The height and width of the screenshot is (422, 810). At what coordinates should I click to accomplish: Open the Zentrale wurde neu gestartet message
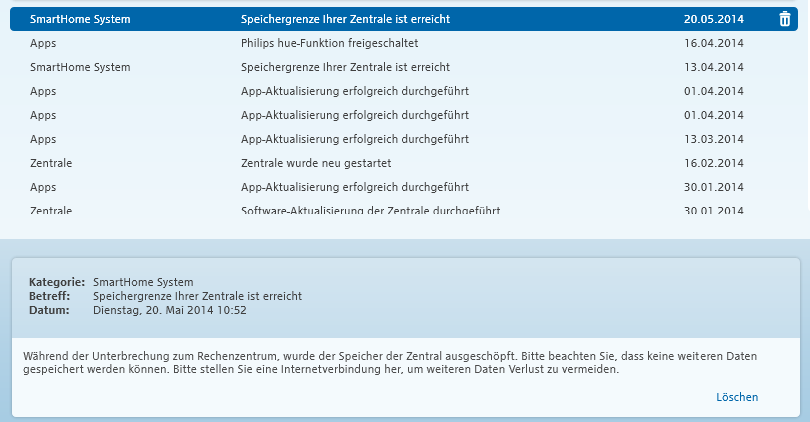coord(403,163)
